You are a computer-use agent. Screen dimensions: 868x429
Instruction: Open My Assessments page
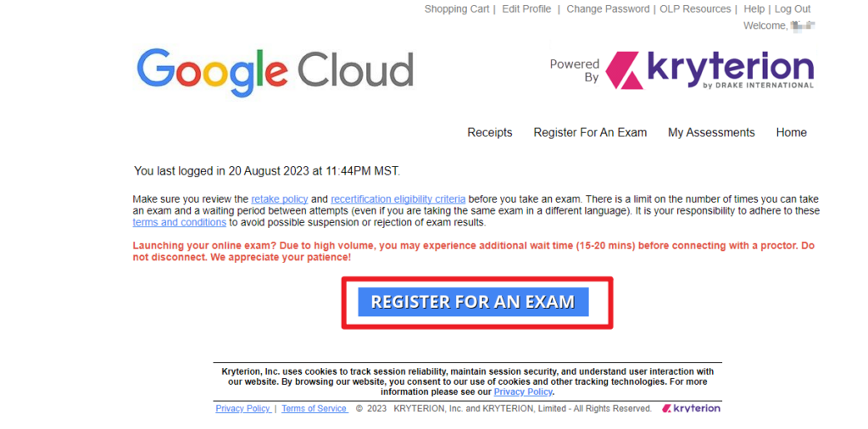tap(711, 132)
